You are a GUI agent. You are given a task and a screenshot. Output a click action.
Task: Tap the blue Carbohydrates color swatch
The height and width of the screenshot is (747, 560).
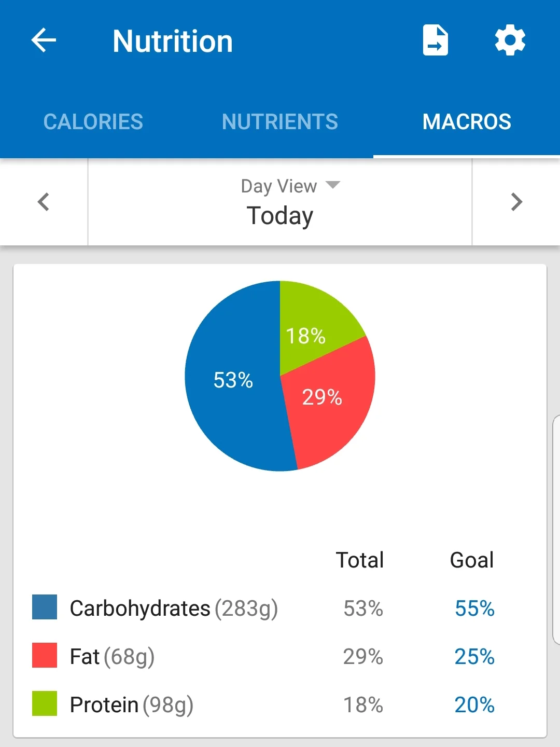tap(45, 607)
